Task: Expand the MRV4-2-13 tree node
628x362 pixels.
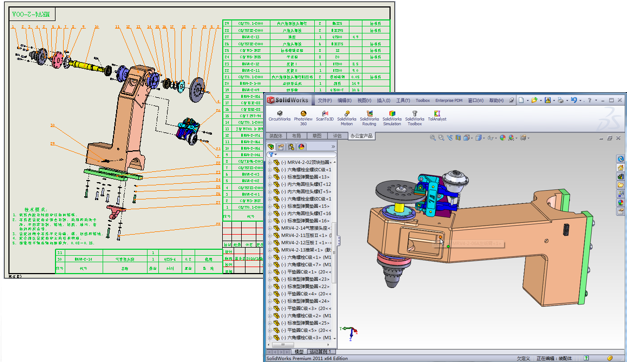Action: [270, 250]
